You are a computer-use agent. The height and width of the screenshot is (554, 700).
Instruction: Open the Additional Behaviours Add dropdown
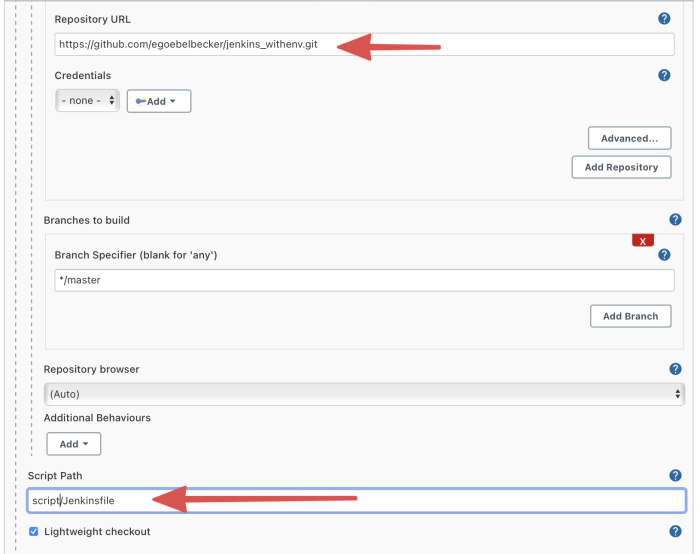pyautogui.click(x=74, y=444)
